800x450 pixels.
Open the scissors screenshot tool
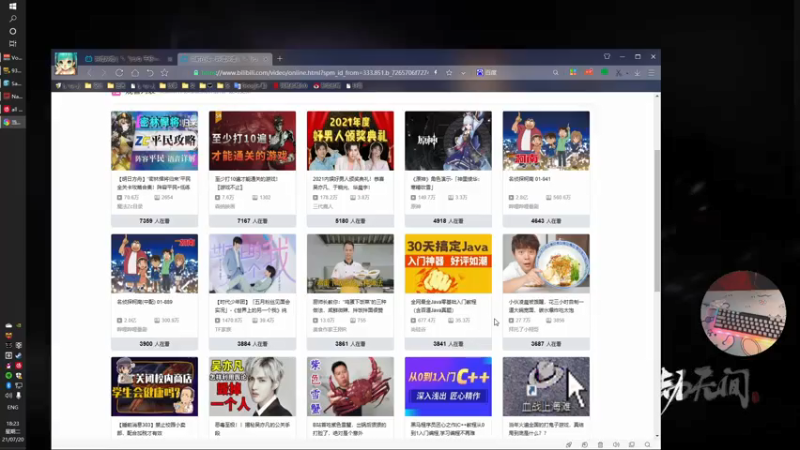coord(619,73)
